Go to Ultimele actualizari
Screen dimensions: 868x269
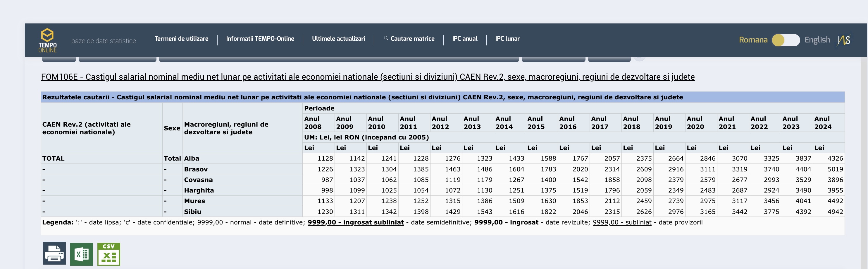point(338,39)
